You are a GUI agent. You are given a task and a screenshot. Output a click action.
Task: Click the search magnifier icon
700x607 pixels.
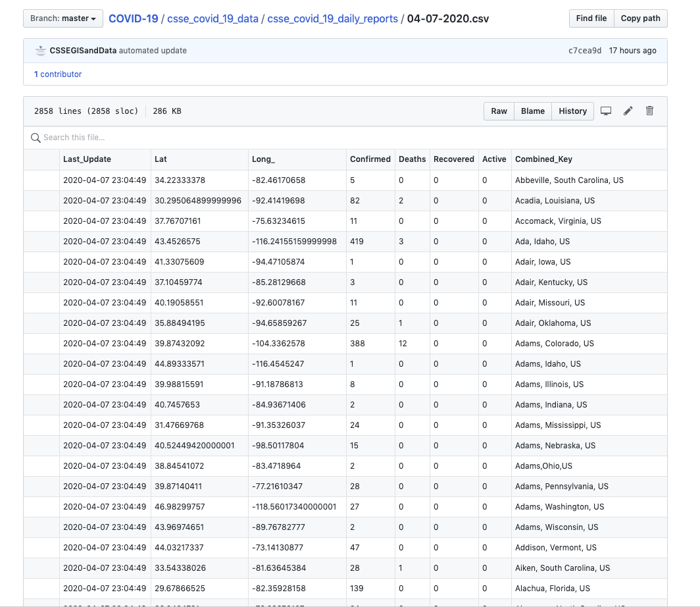[x=36, y=138]
